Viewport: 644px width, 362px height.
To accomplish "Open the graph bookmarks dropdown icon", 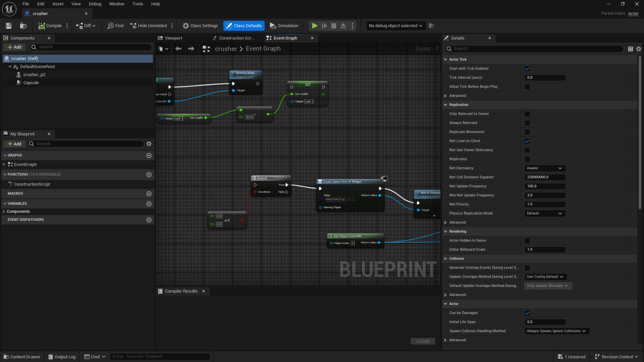I will 163,49.
